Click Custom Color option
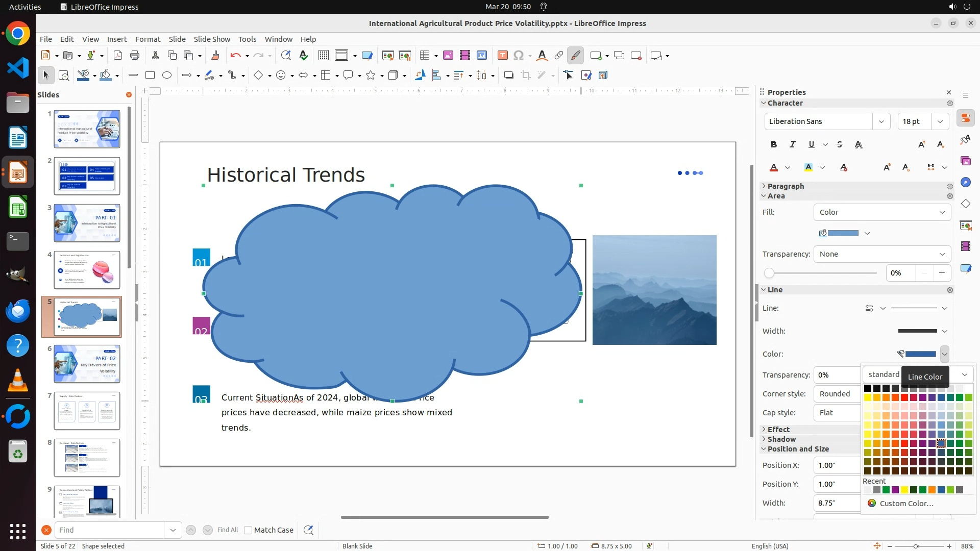The height and width of the screenshot is (551, 980). click(906, 503)
